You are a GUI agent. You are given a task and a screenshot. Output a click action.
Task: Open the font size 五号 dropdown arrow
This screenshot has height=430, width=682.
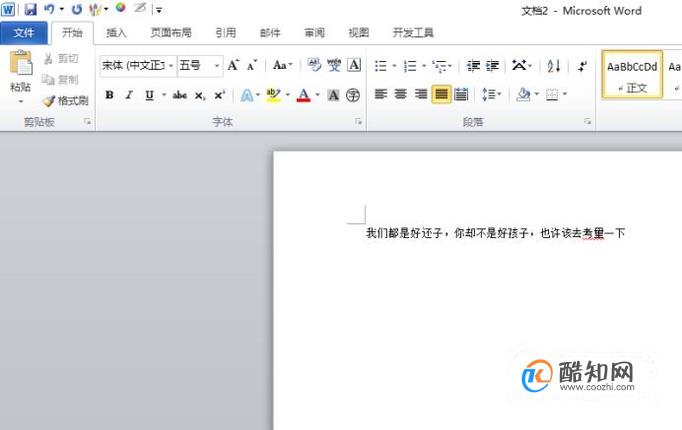coord(217,66)
